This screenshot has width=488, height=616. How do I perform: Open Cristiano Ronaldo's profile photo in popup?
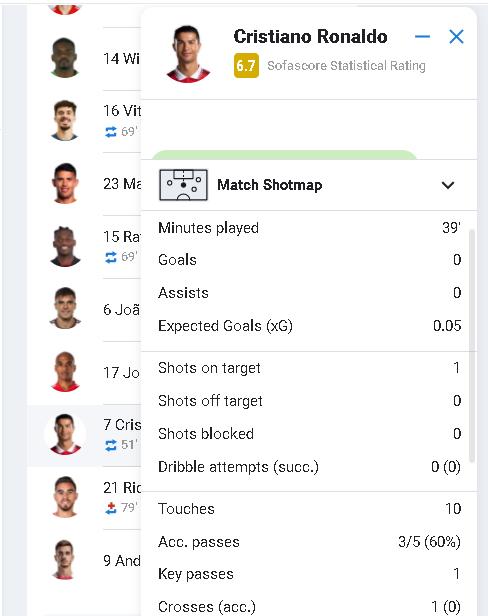[x=187, y=54]
